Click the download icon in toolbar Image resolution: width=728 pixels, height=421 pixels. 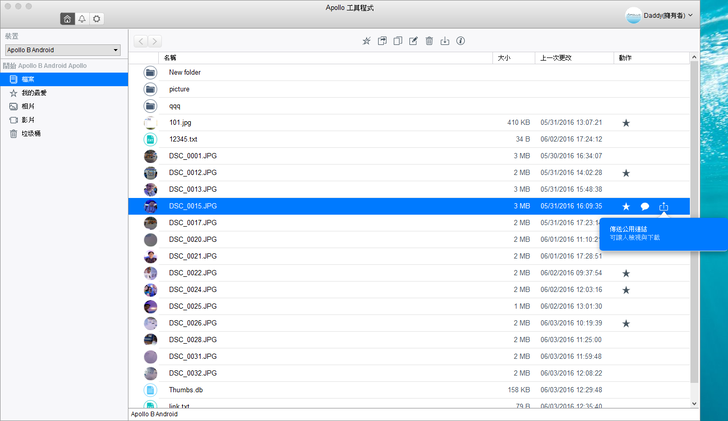tap(444, 41)
